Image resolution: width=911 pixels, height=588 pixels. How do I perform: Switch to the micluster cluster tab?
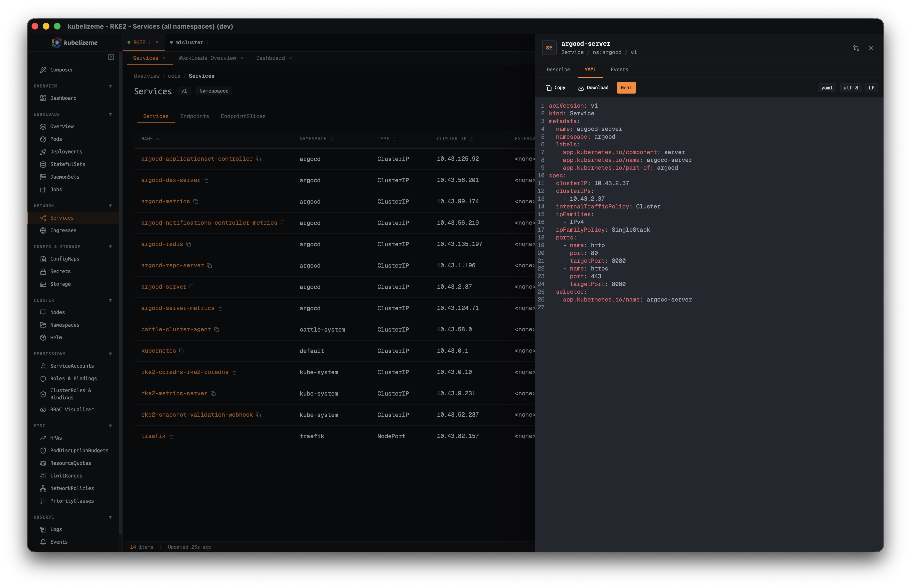(189, 42)
